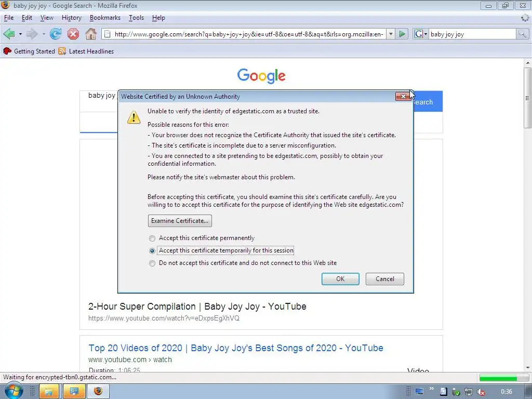This screenshot has height=399, width=532.
Task: Confirm the dialog with OK
Action: [340, 279]
